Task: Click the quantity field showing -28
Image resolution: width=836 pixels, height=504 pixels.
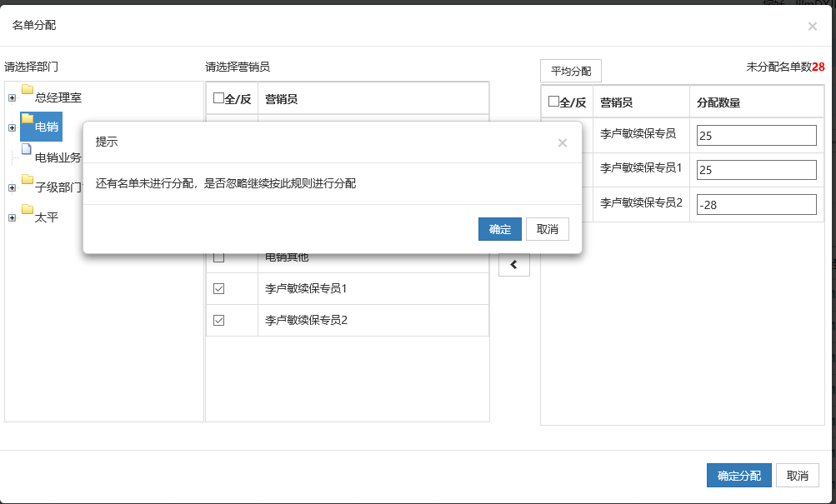Action: click(x=756, y=205)
